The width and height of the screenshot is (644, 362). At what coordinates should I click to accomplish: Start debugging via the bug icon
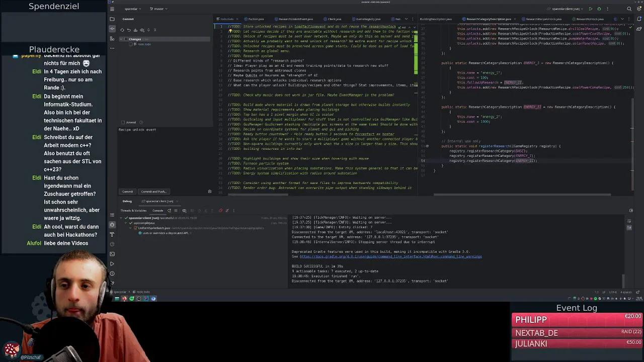(x=598, y=9)
